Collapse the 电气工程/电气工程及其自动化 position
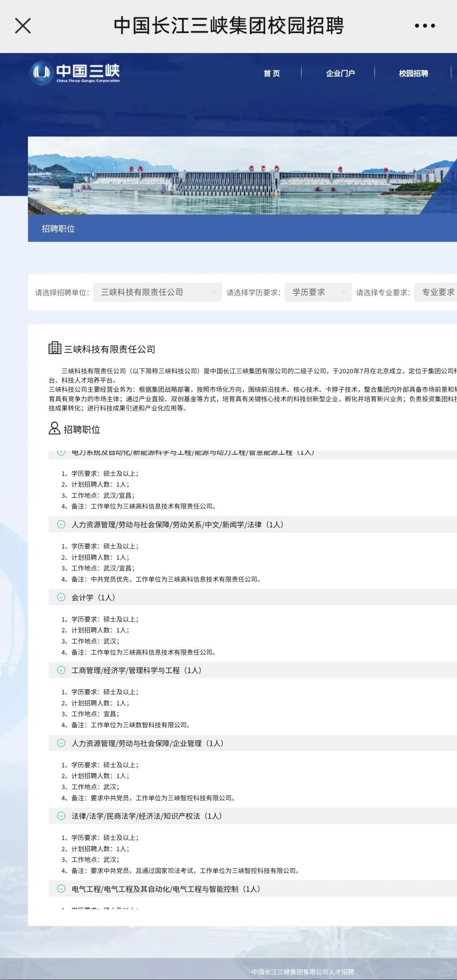The height and width of the screenshot is (980, 457). tap(253, 889)
